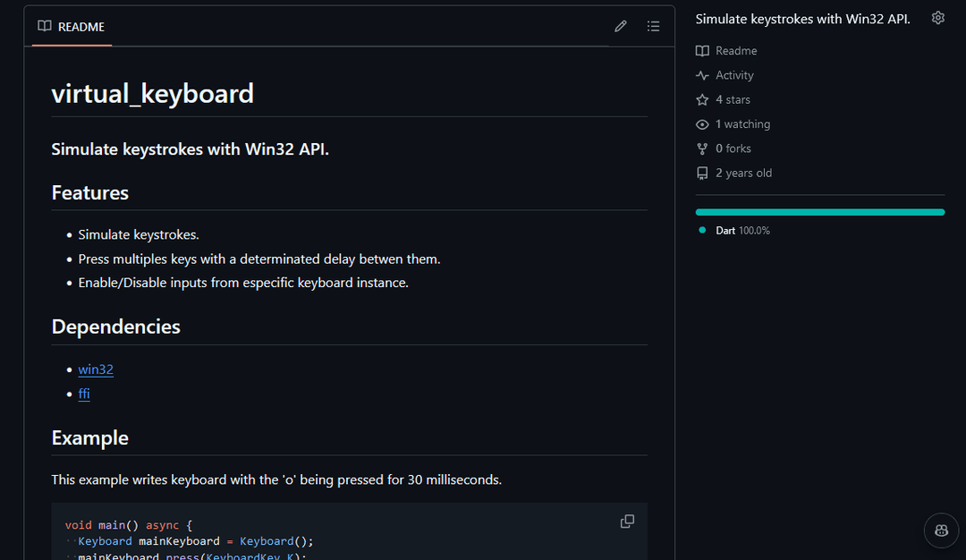This screenshot has width=966, height=560.
Task: Open the win32 dependency link
Action: tap(96, 369)
